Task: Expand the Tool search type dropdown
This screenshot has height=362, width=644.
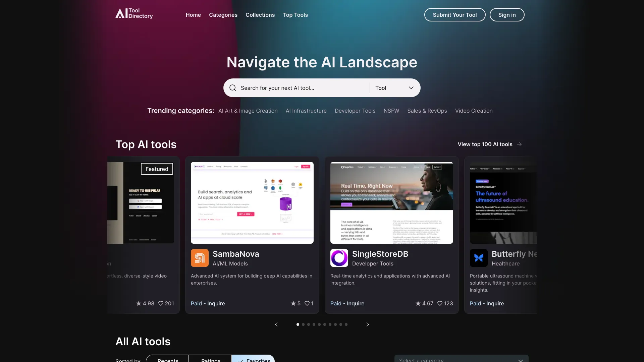Action: point(394,87)
